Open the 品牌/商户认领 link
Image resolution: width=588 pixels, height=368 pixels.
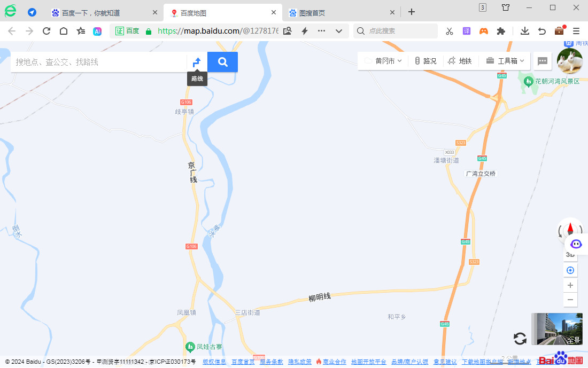(409, 362)
